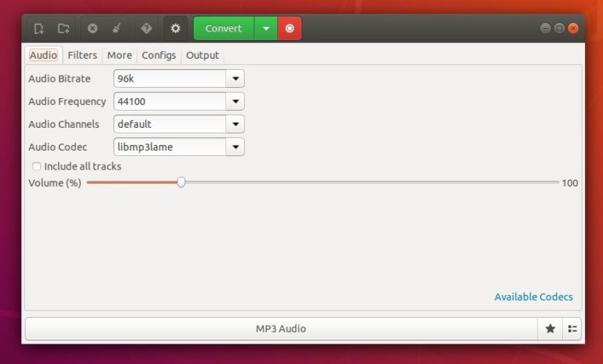Screen dimensions: 603x364
Task: Close the window
Action: pyautogui.click(x=573, y=28)
